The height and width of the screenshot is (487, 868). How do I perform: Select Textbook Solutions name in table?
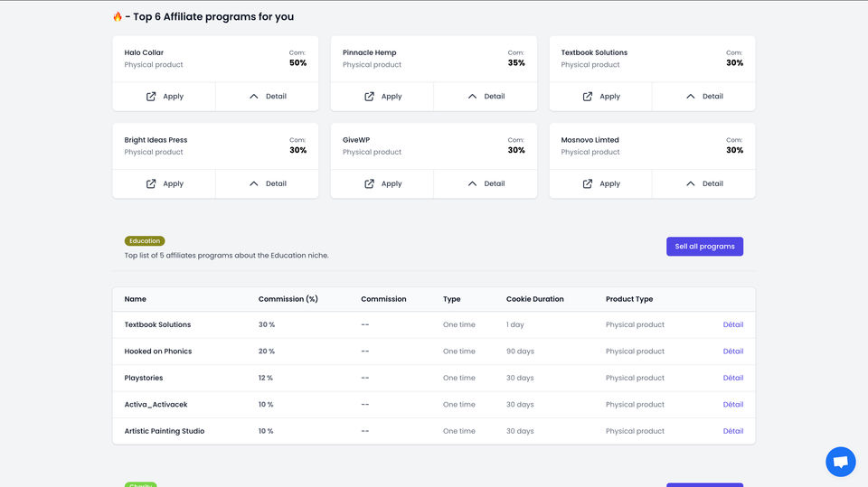coord(157,325)
